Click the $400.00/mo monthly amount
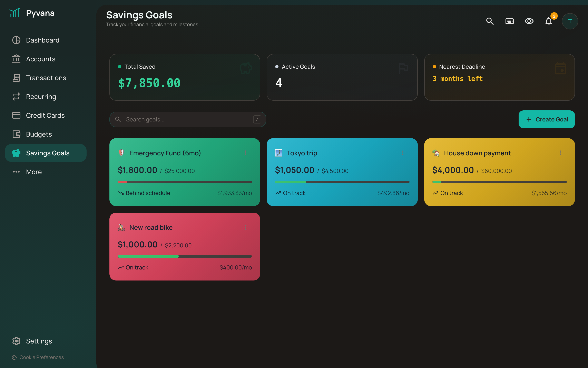The image size is (588, 368). [x=236, y=267]
